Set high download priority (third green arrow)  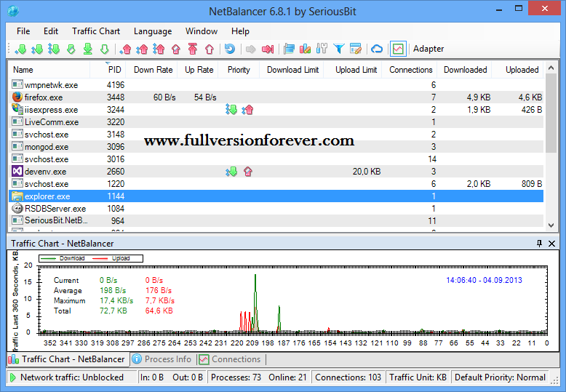pyautogui.click(x=54, y=49)
